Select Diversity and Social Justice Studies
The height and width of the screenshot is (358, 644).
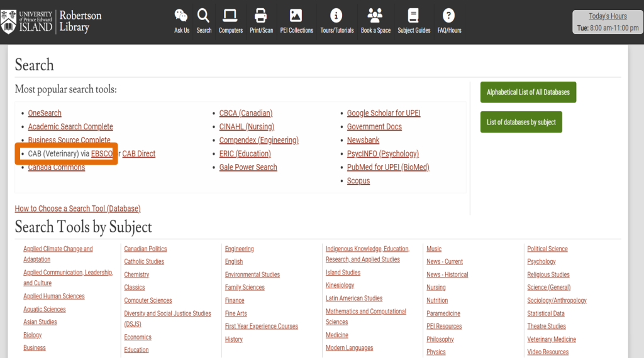tap(167, 318)
